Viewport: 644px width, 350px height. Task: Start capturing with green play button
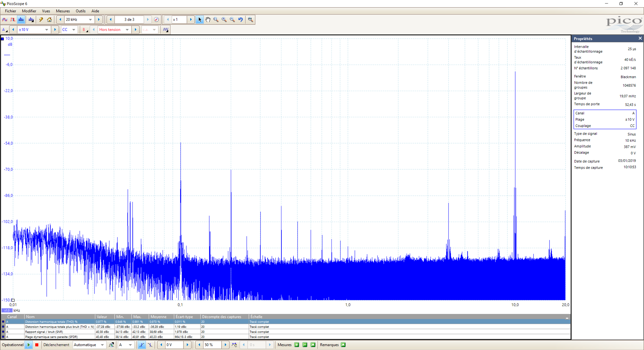[29, 345]
